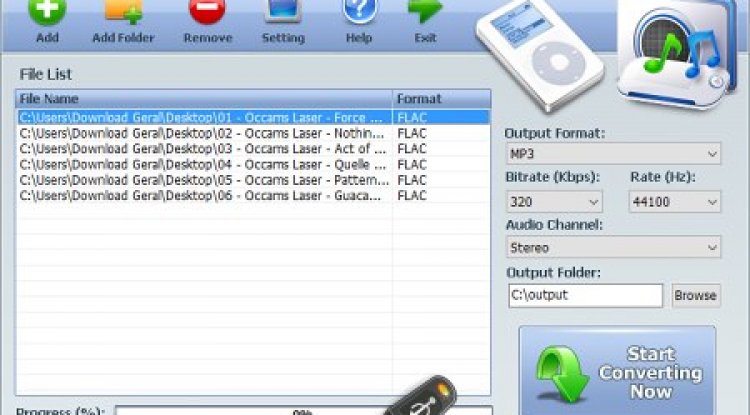Click the Help text label
Image resolution: width=750 pixels, height=415 pixels.
tap(359, 38)
